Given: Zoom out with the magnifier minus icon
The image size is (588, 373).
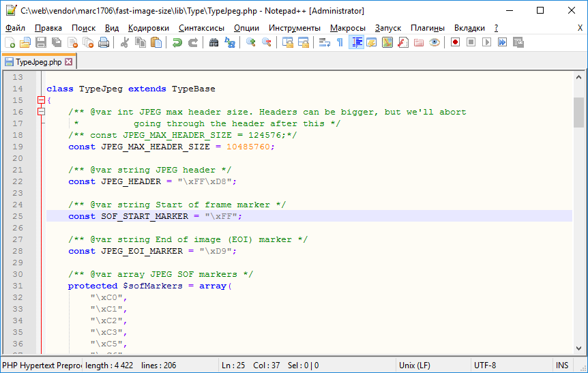Looking at the screenshot, I should (266, 42).
